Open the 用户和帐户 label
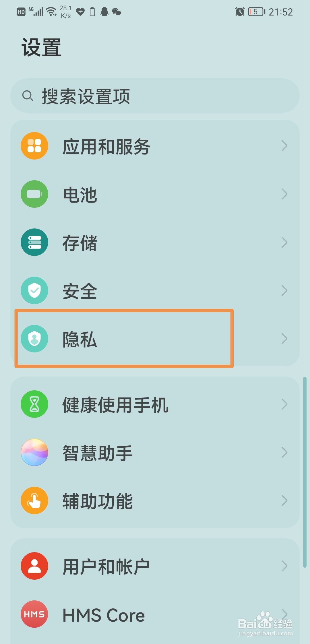Screen dimensions: 310x644 click(106, 567)
